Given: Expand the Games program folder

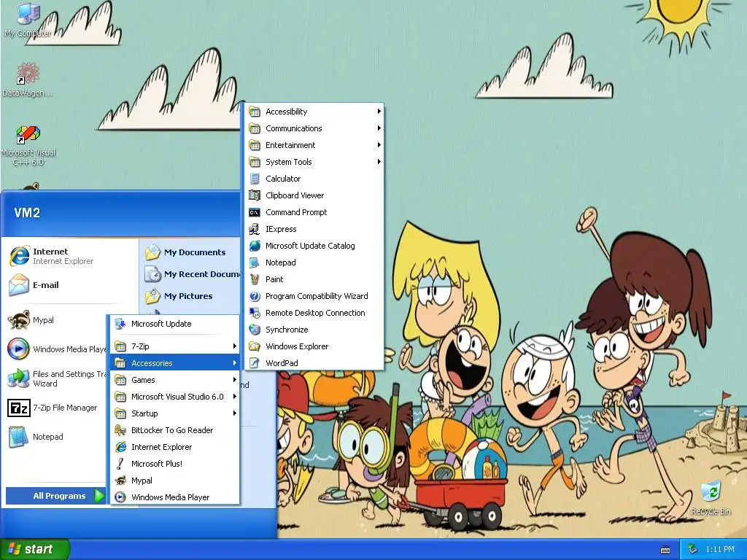Looking at the screenshot, I should click(x=175, y=380).
